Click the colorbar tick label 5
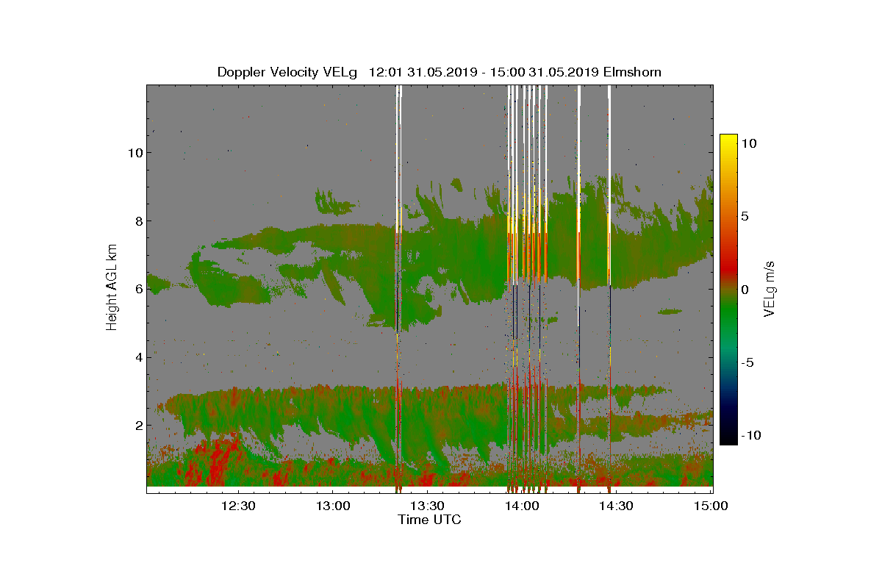This screenshot has height=588, width=882. [744, 216]
